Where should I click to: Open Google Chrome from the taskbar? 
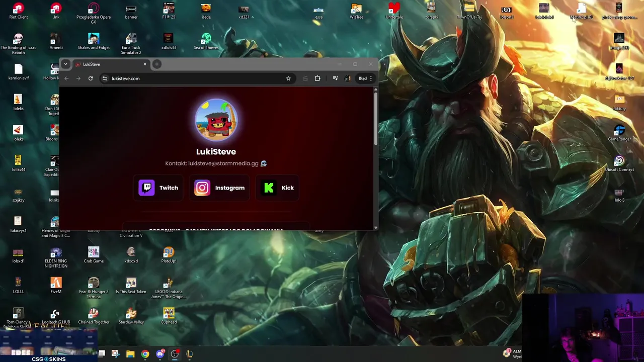tap(145, 354)
